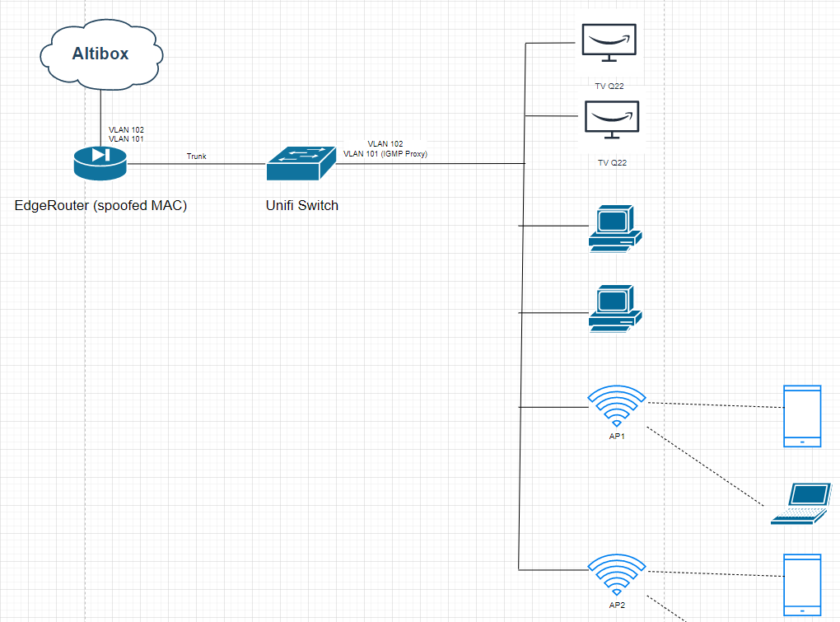
Task: Click the 'AP2' text label
Action: (x=617, y=605)
